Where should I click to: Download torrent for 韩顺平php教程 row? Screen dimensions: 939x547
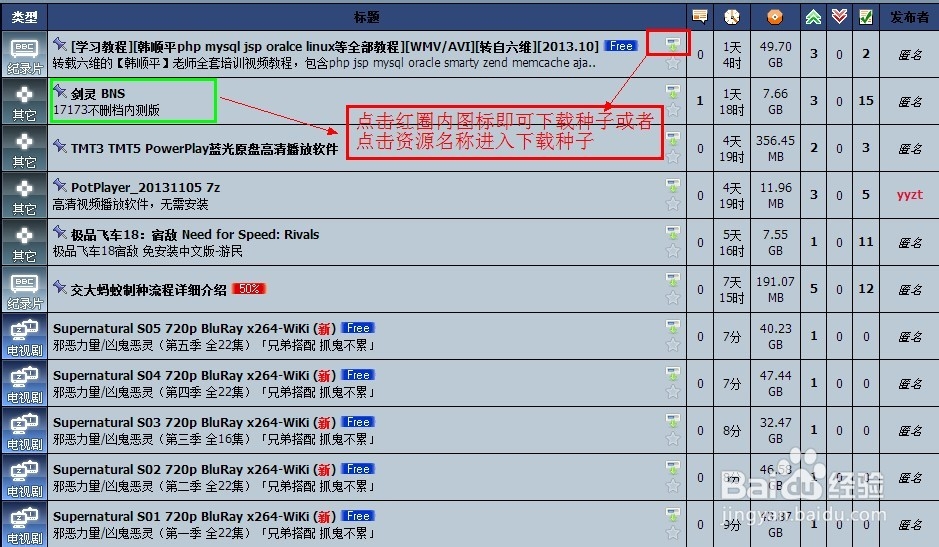673,45
